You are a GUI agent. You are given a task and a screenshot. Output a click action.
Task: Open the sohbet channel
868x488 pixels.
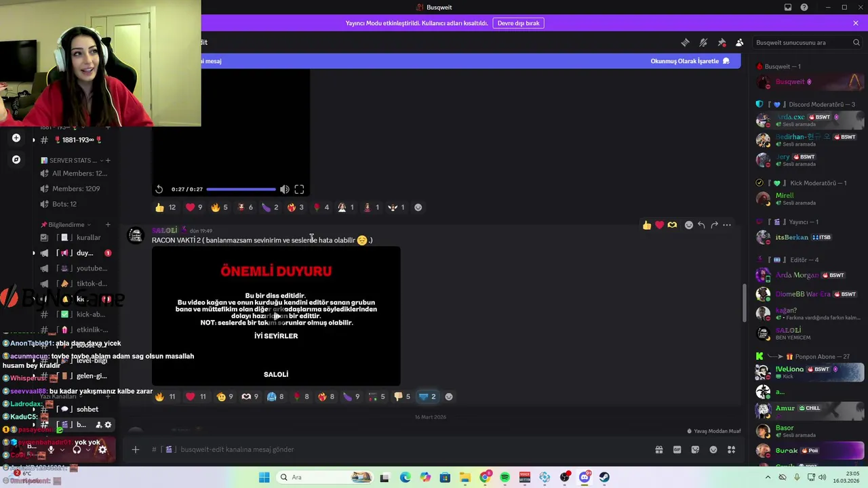[76, 409]
